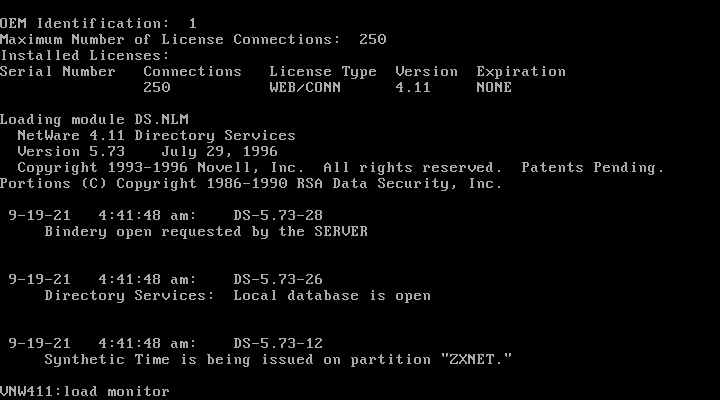Click the 'Loading module DS.NLM' line
Screen dimensions: 720x400
pyautogui.click(x=94, y=120)
